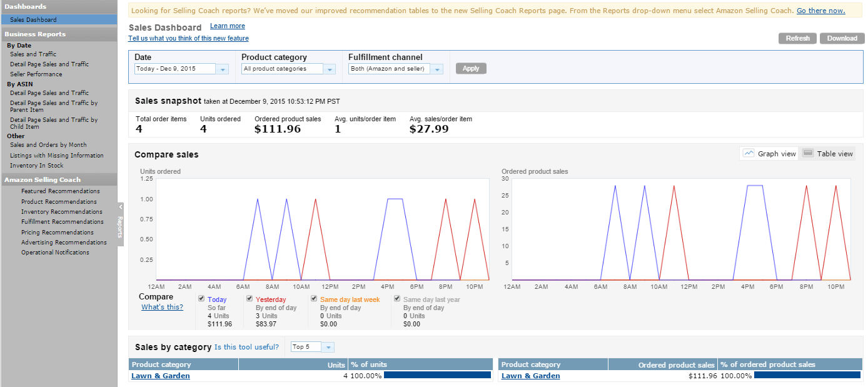Collapse the Reports side panel handle
The height and width of the screenshot is (387, 868).
pyautogui.click(x=120, y=224)
